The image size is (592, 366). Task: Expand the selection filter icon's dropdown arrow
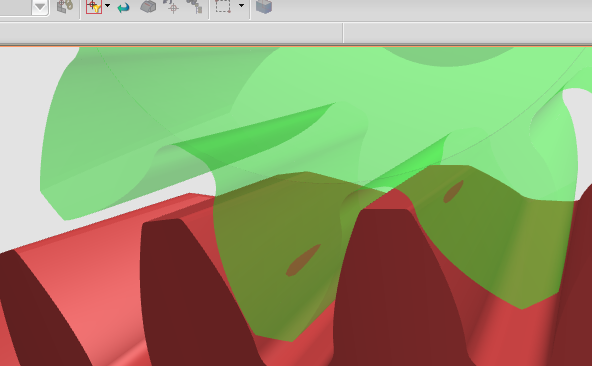pos(108,6)
